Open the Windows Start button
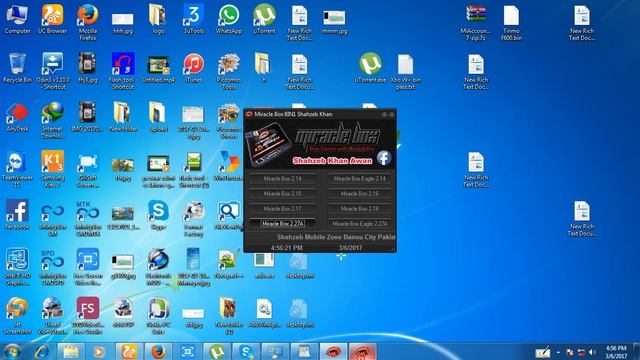 (12, 351)
